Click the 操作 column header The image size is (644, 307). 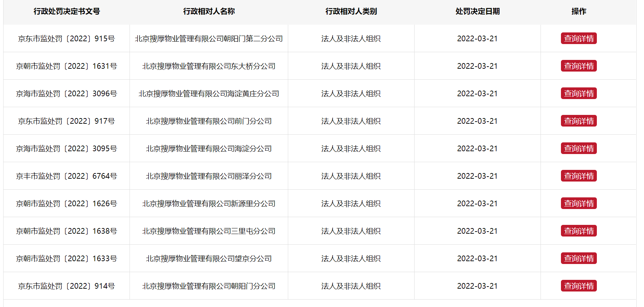pos(579,11)
